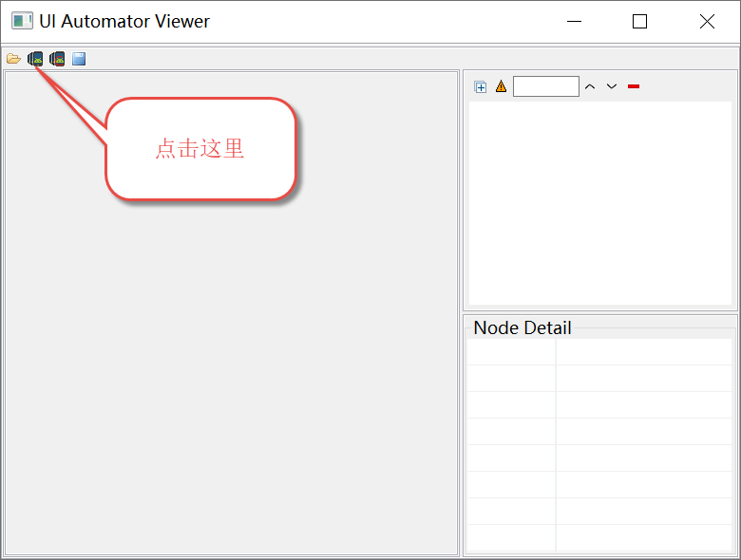Maximize the UI Automator Viewer window
The width and height of the screenshot is (741, 560).
(639, 21)
